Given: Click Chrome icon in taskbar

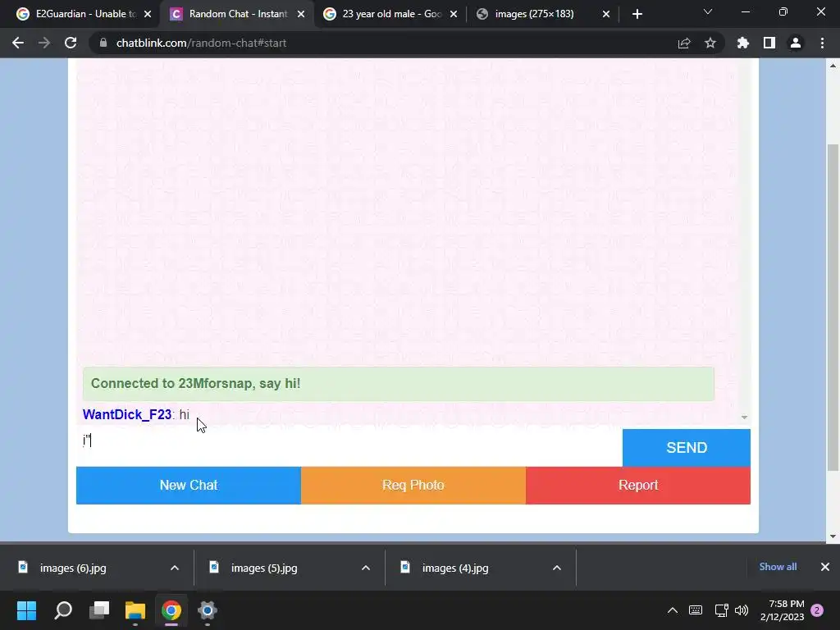Looking at the screenshot, I should pos(171,610).
